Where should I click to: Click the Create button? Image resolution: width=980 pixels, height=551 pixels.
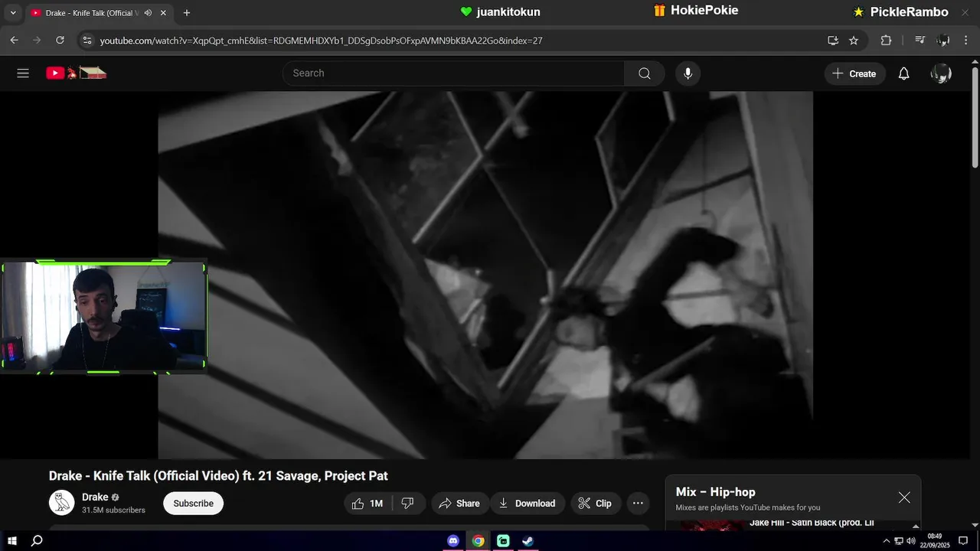pos(854,73)
